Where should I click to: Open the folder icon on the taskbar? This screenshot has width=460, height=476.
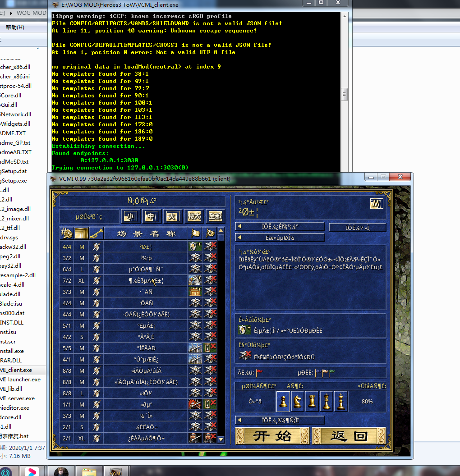tap(89, 471)
